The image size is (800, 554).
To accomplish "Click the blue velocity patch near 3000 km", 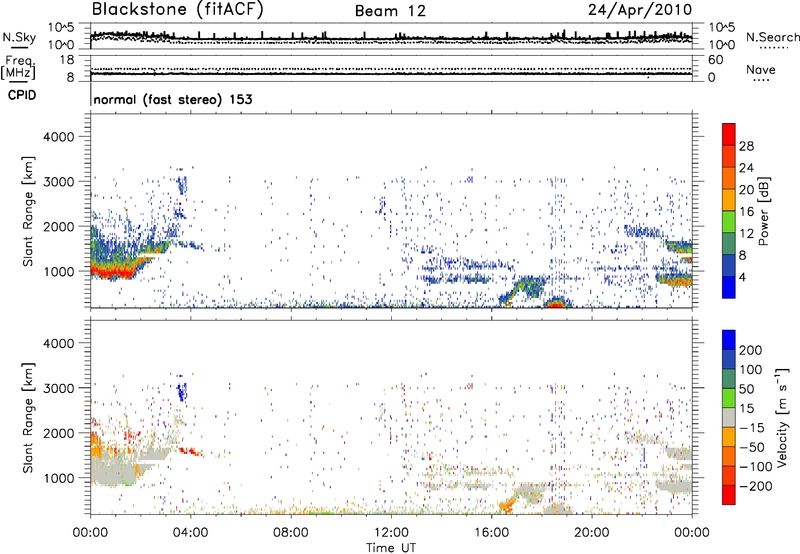I will point(182,392).
